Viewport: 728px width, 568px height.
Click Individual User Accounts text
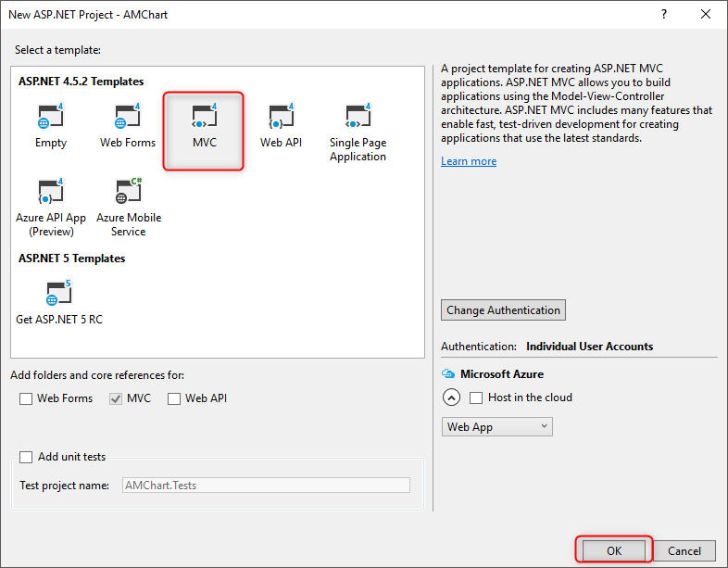pyautogui.click(x=590, y=347)
